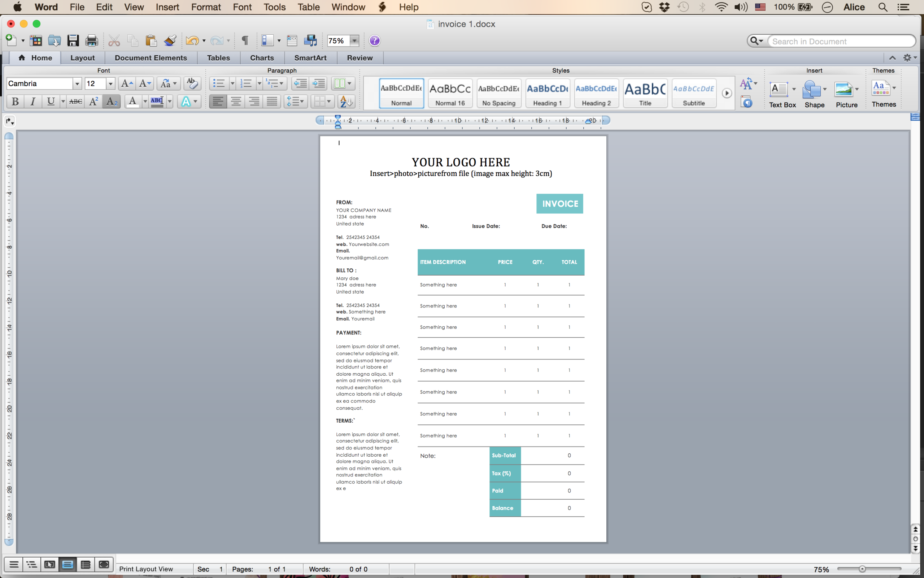Open the Media Browser icon
The image size is (924, 578).
tap(310, 40)
